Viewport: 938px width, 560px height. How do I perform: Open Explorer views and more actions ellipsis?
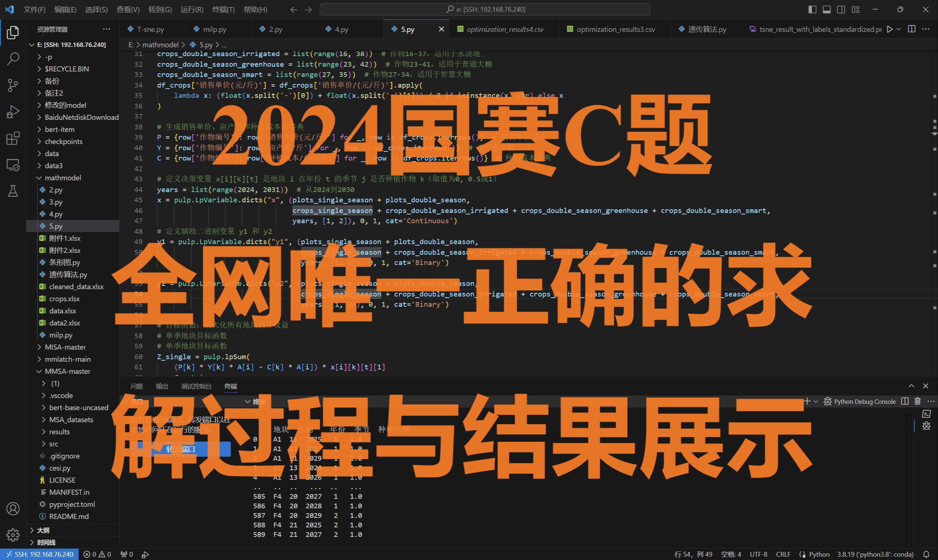click(x=106, y=29)
